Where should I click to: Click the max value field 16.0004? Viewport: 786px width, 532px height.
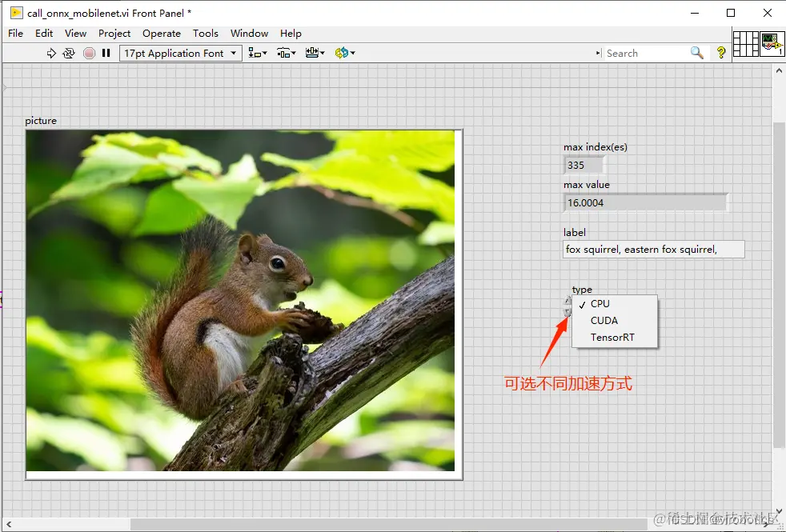646,203
